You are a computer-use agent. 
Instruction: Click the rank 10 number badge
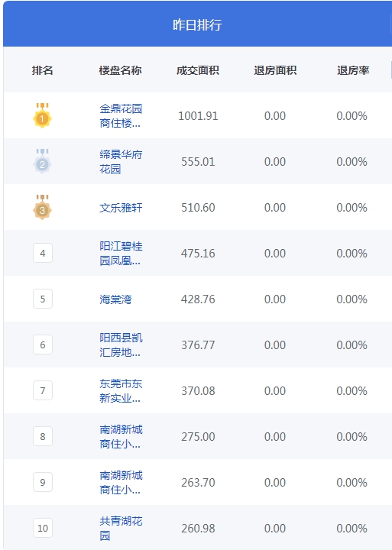click(43, 528)
